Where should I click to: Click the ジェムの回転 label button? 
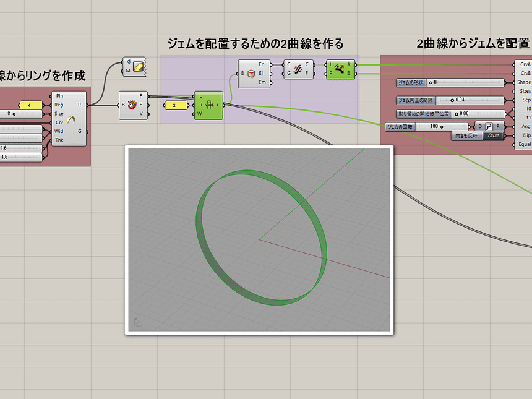(x=401, y=126)
